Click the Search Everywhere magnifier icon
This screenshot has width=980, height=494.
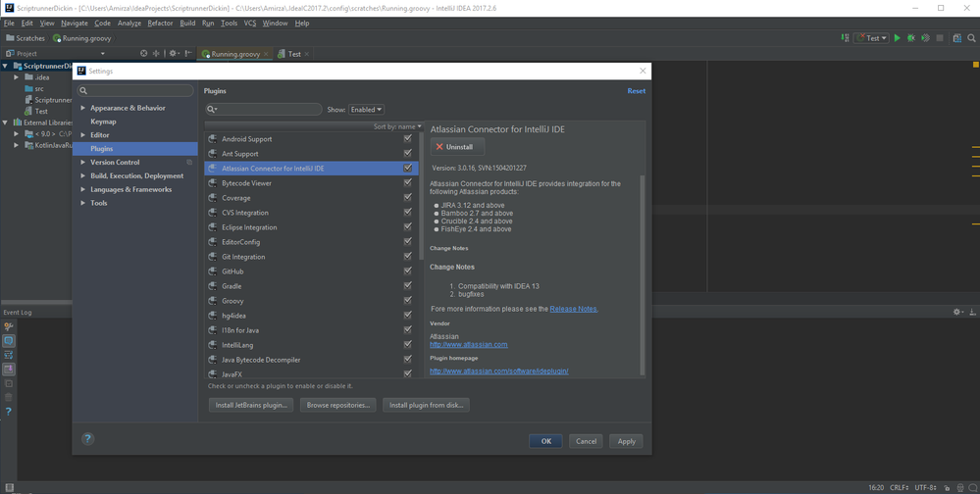click(971, 38)
